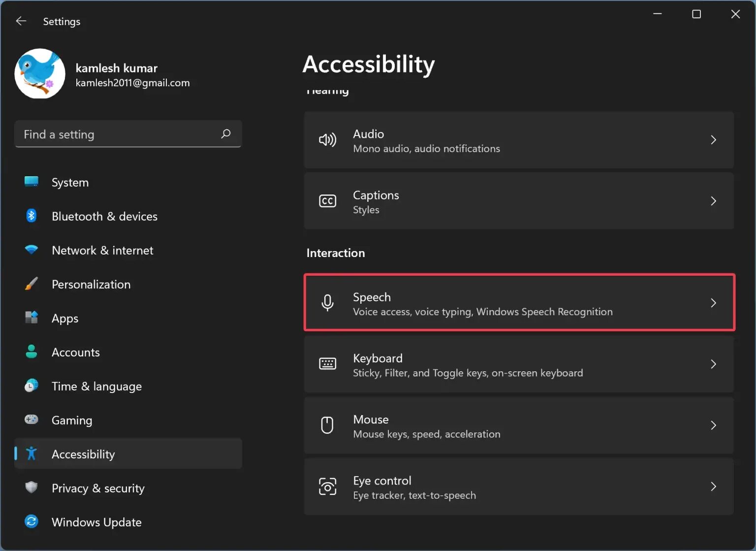Go to Personalization settings

tap(91, 285)
